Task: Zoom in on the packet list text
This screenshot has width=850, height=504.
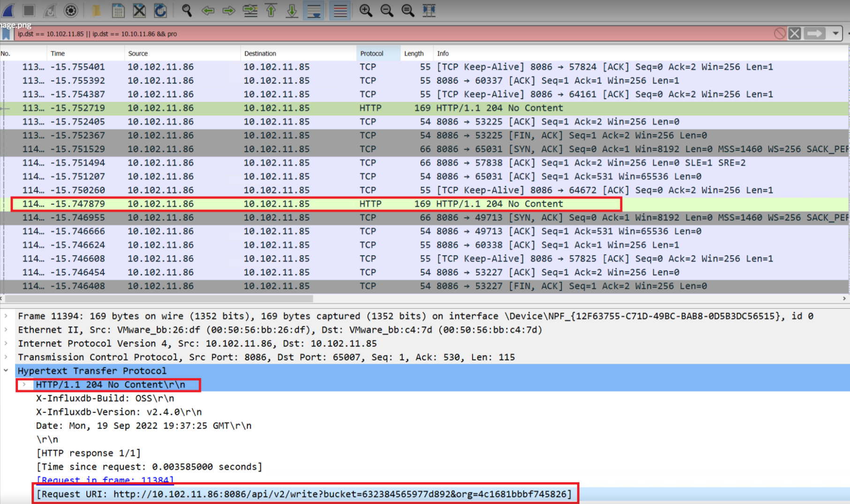Action: tap(366, 10)
